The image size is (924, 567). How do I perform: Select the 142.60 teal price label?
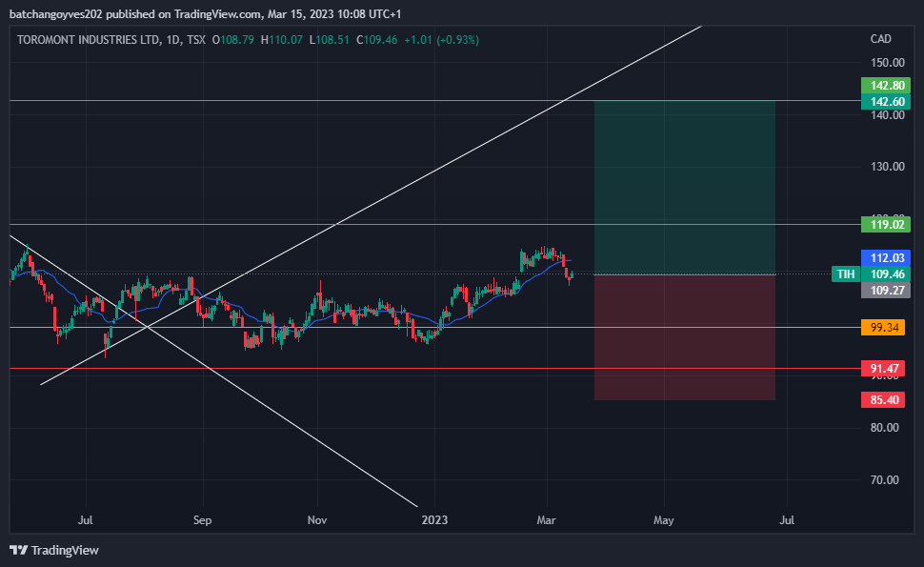pos(886,101)
